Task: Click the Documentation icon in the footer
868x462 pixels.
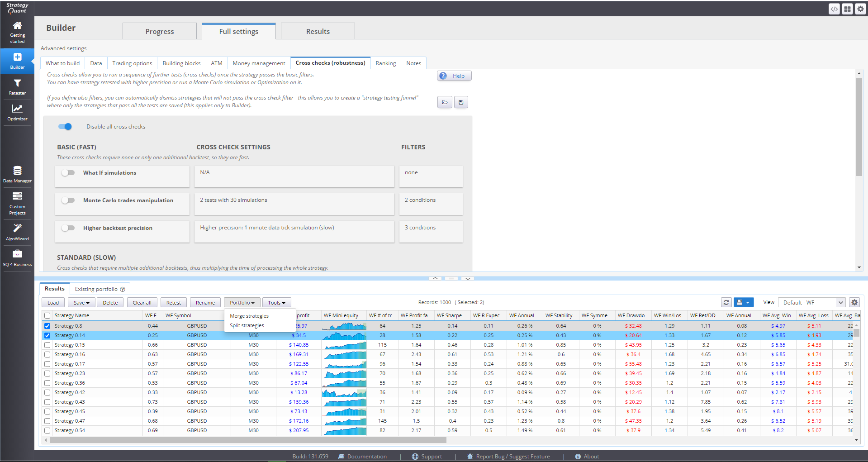Action: tap(342, 457)
